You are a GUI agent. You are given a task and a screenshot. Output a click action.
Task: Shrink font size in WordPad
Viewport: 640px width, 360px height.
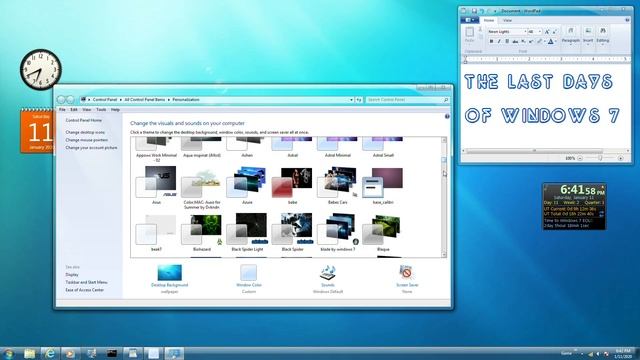click(x=555, y=31)
